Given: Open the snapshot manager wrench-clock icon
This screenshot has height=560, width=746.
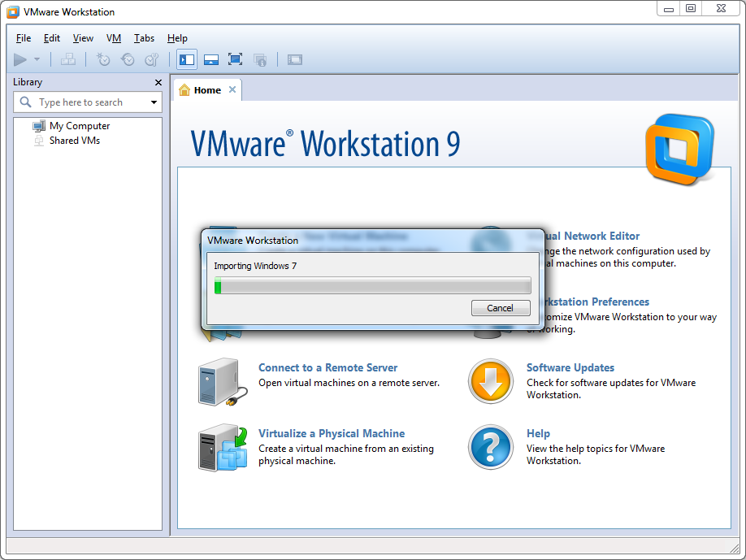Looking at the screenshot, I should (152, 59).
